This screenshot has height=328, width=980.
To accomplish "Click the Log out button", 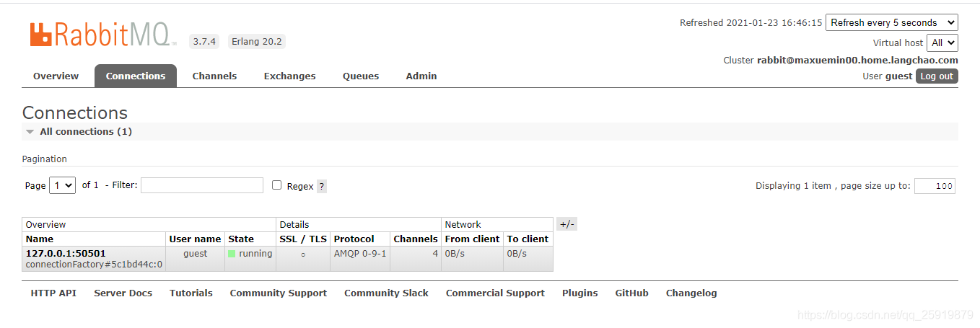I will pyautogui.click(x=937, y=76).
